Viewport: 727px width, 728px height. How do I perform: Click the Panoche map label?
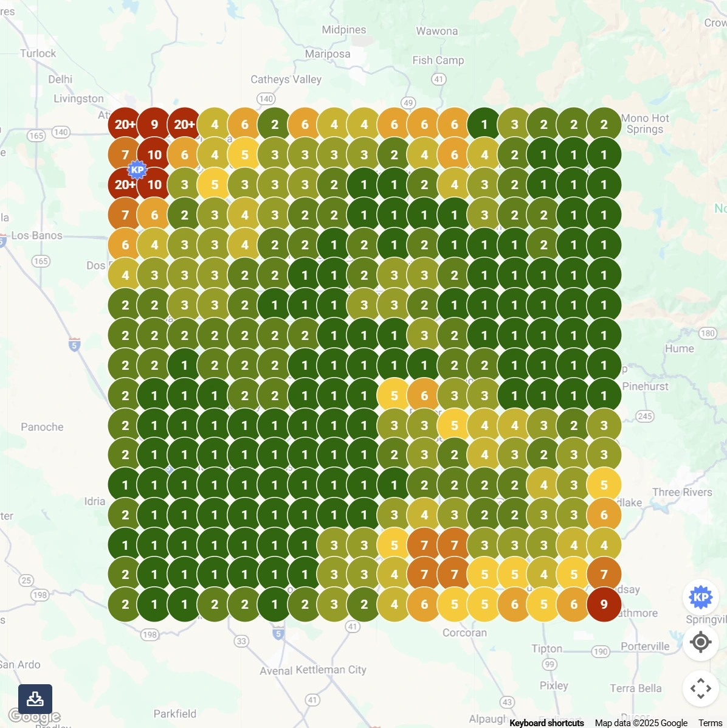pos(42,427)
